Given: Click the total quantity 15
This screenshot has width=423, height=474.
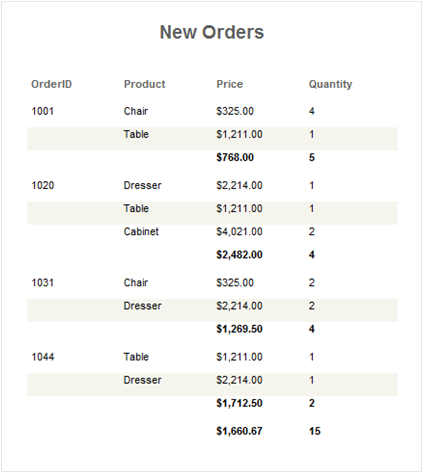Looking at the screenshot, I should click(x=315, y=431).
